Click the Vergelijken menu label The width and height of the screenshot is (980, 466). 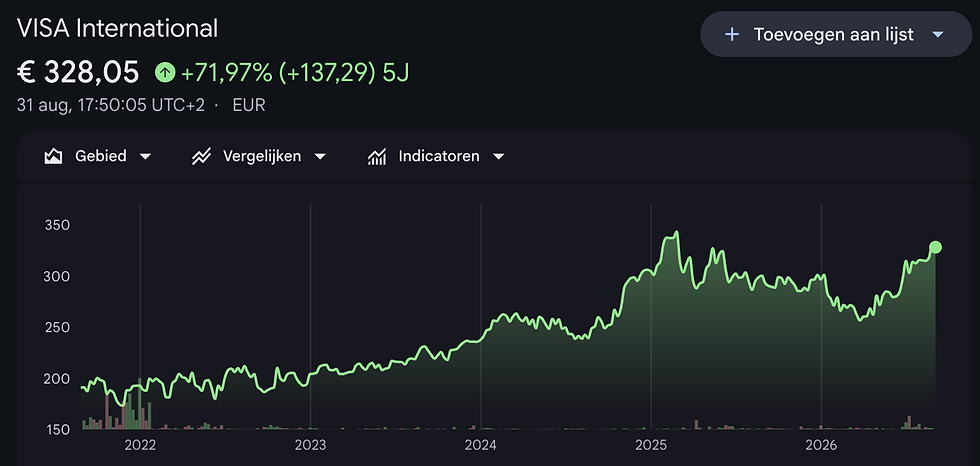click(262, 156)
